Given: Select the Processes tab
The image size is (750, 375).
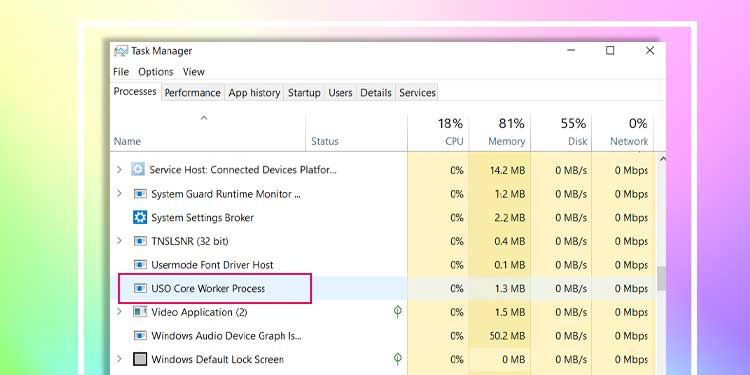Looking at the screenshot, I should coord(135,91).
